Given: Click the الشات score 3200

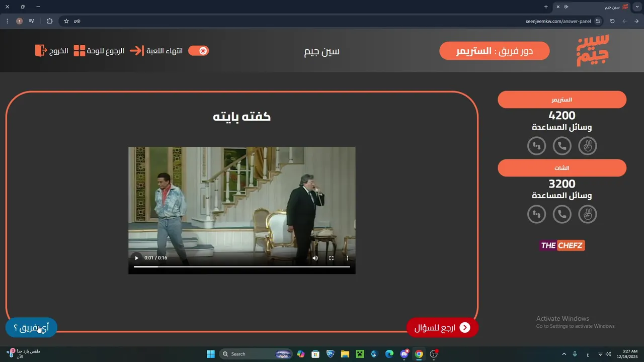Looking at the screenshot, I should tap(562, 184).
